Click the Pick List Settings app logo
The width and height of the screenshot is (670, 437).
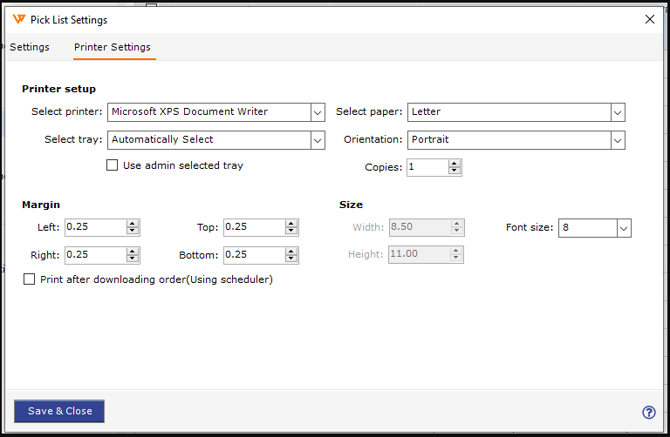18,19
